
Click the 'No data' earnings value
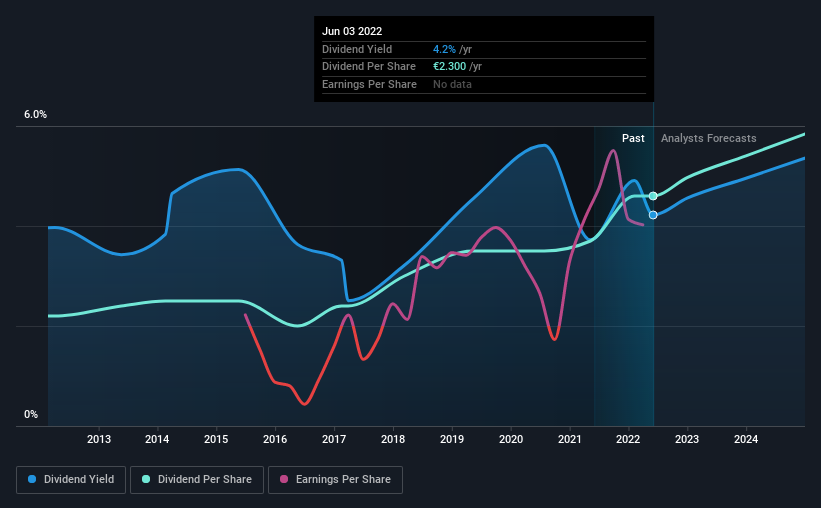[452, 84]
